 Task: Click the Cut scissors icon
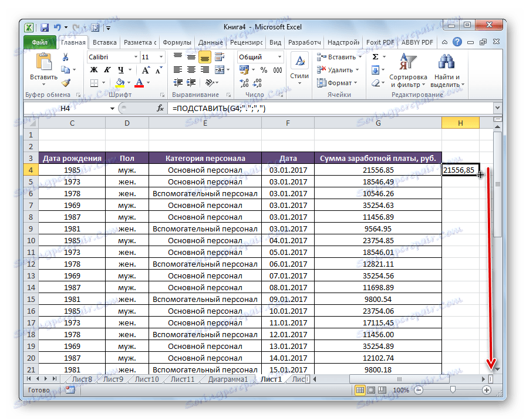tap(65, 57)
